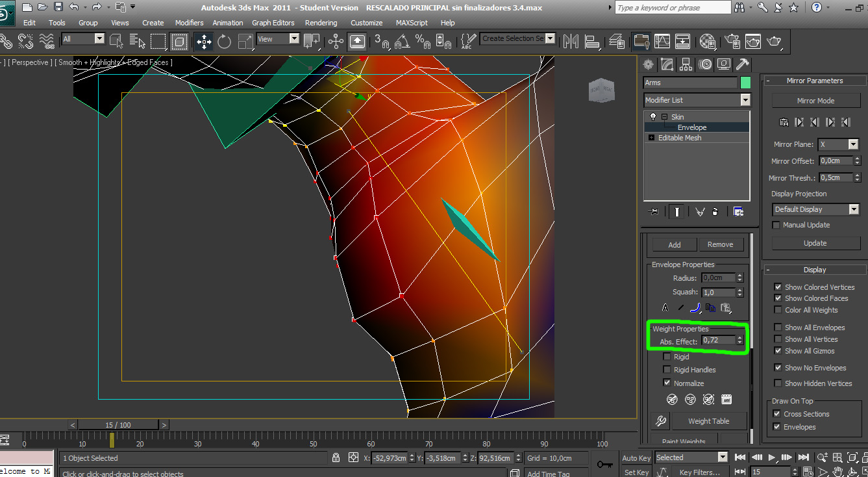Enable Show All Envelopes option
This screenshot has height=477, width=868.
pos(778,328)
